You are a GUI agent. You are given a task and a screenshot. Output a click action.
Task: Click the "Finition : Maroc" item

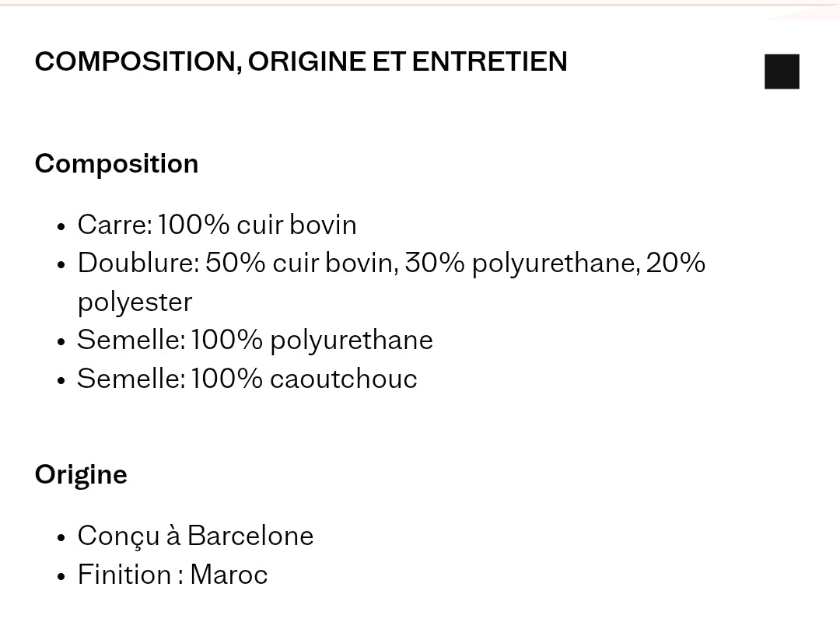[x=173, y=575]
